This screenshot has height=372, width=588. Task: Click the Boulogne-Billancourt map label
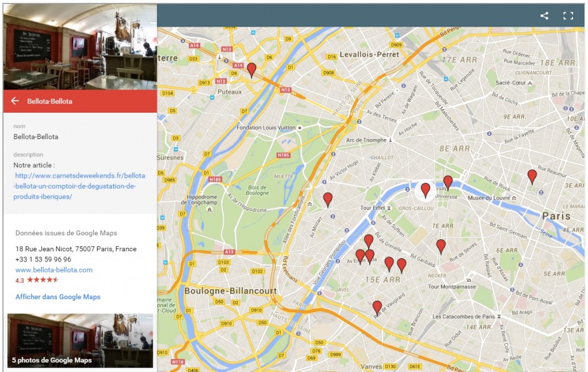(x=230, y=291)
